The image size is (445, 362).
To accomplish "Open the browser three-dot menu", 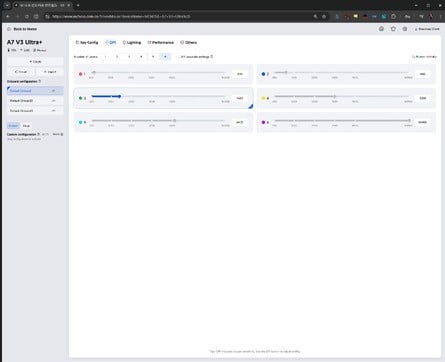I will point(440,16).
